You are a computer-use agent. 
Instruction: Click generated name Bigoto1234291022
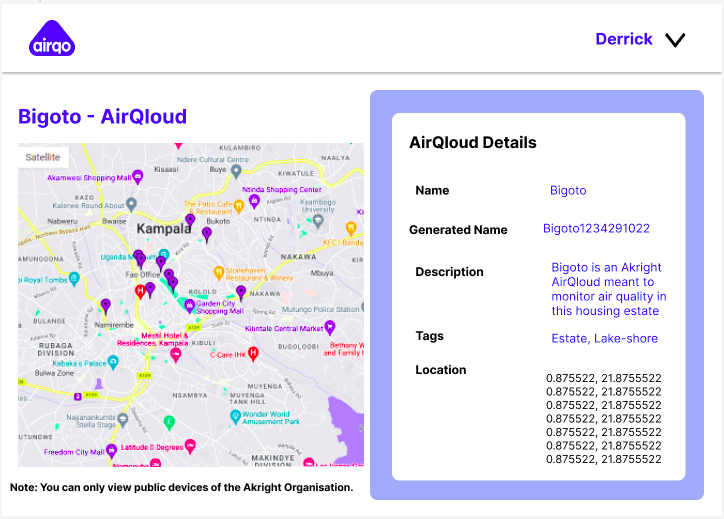coord(596,229)
